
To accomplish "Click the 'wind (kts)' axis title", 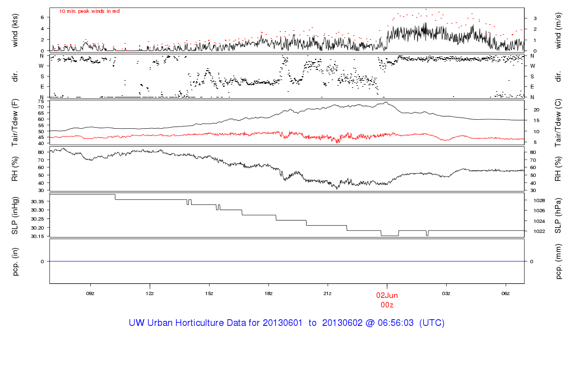I will [x=15, y=30].
